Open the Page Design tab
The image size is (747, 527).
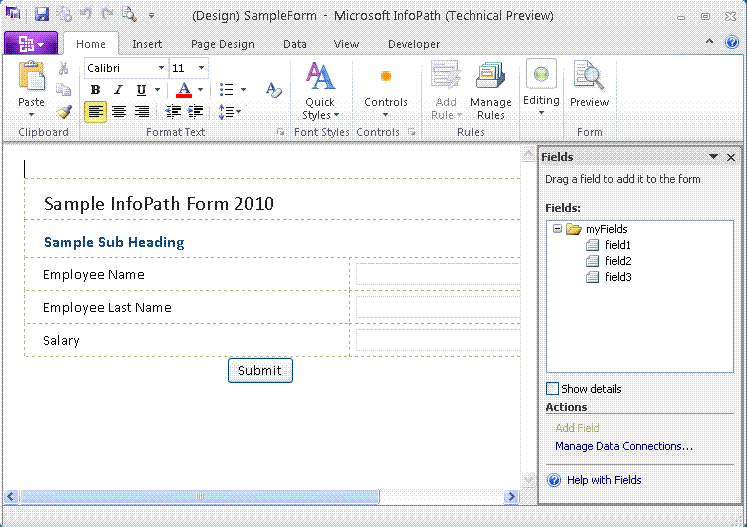pos(222,44)
